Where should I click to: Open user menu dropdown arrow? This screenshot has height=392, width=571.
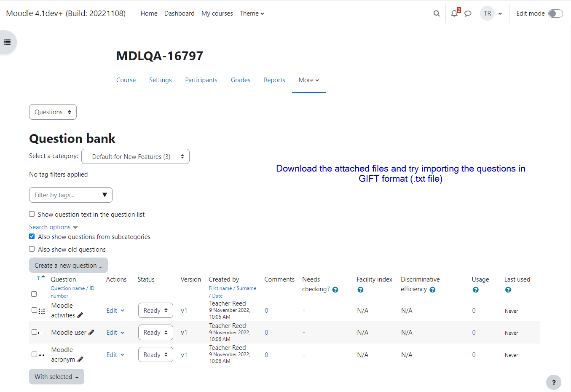click(x=500, y=13)
